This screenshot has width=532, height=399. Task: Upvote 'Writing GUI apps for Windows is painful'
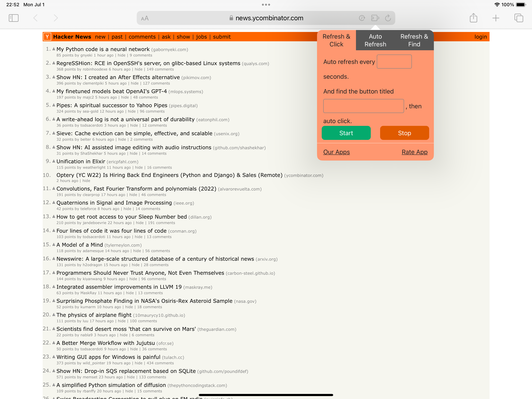[x=54, y=357]
